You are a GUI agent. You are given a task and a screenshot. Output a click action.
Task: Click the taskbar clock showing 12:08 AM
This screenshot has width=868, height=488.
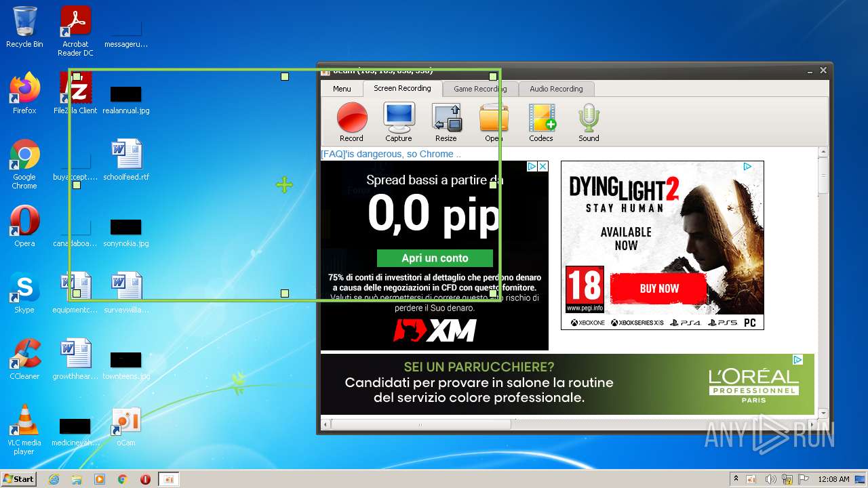[x=833, y=479]
